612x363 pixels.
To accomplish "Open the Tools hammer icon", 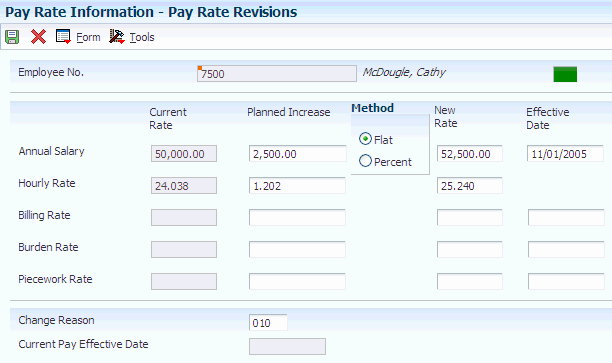I will 117,37.
